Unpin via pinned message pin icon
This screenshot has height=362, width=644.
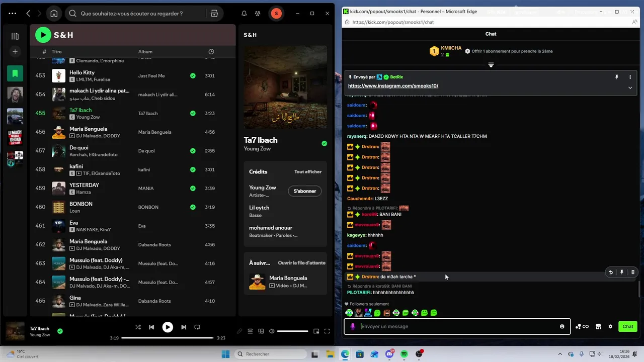point(616,77)
